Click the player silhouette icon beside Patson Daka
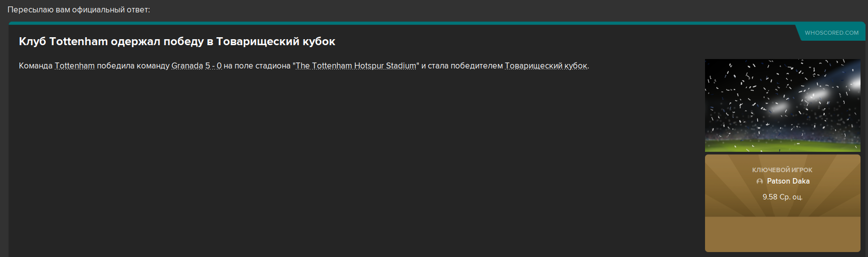The height and width of the screenshot is (257, 868). 759,182
